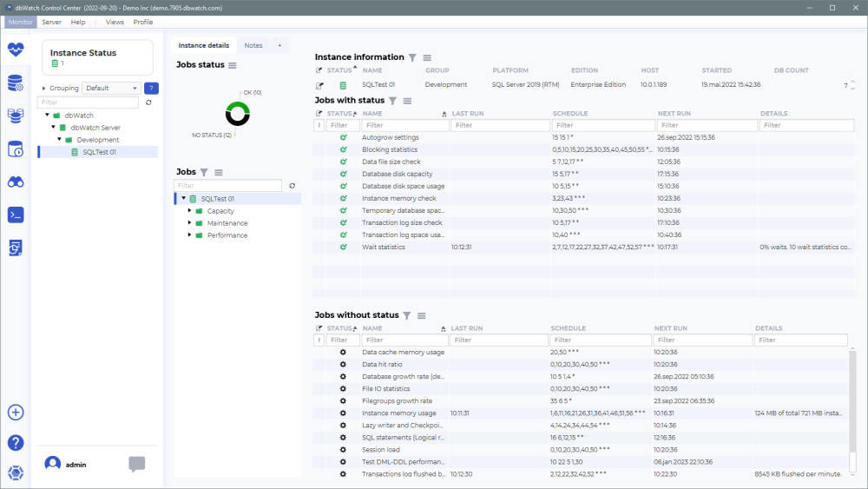Screen dimensions: 868x489
Task: Click the question mark help icon at bottom left
Action: pyautogui.click(x=16, y=443)
